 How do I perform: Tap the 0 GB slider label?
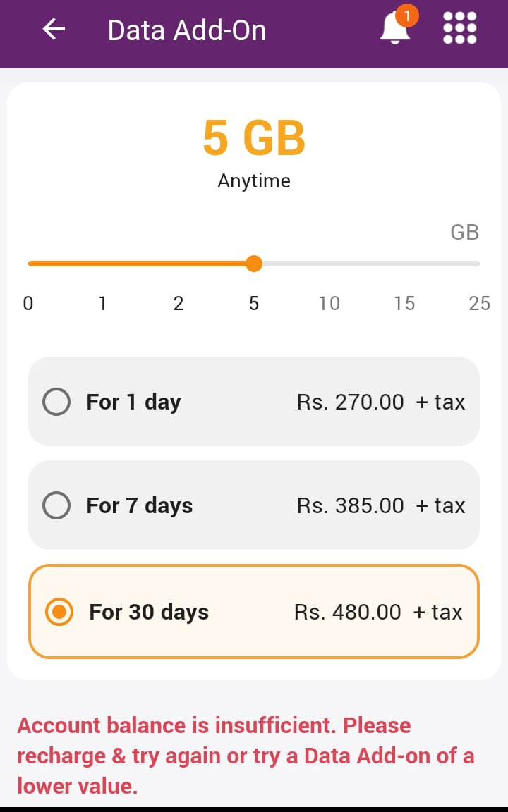click(28, 303)
